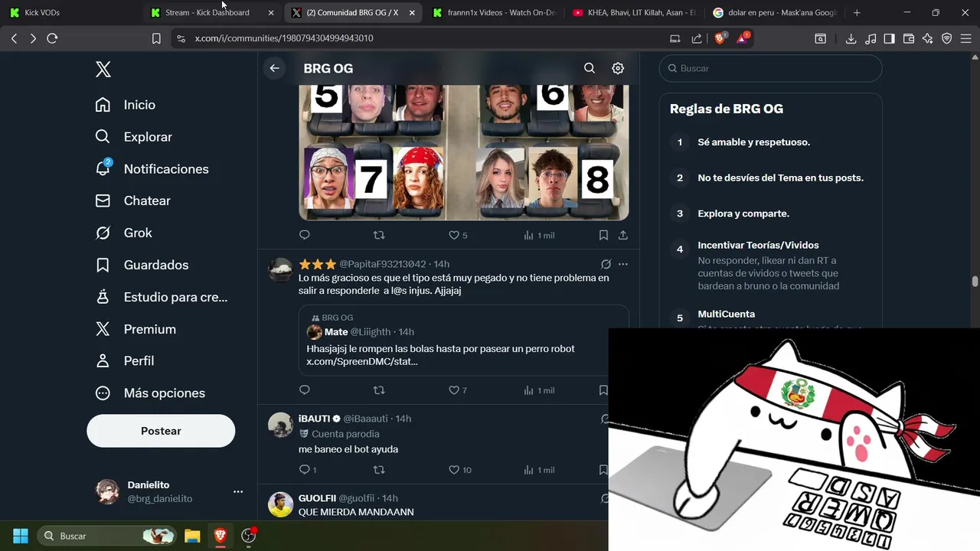This screenshot has width=980, height=551.
Task: Click the page vertical scrollbar thumb
Action: click(x=975, y=282)
